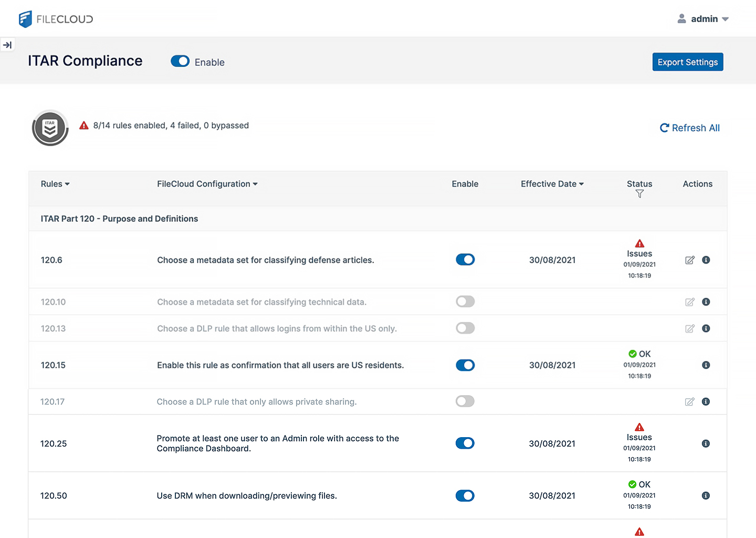Viewport: 756px width, 538px height.
Task: Click the FileCloud logo
Action: (x=56, y=19)
